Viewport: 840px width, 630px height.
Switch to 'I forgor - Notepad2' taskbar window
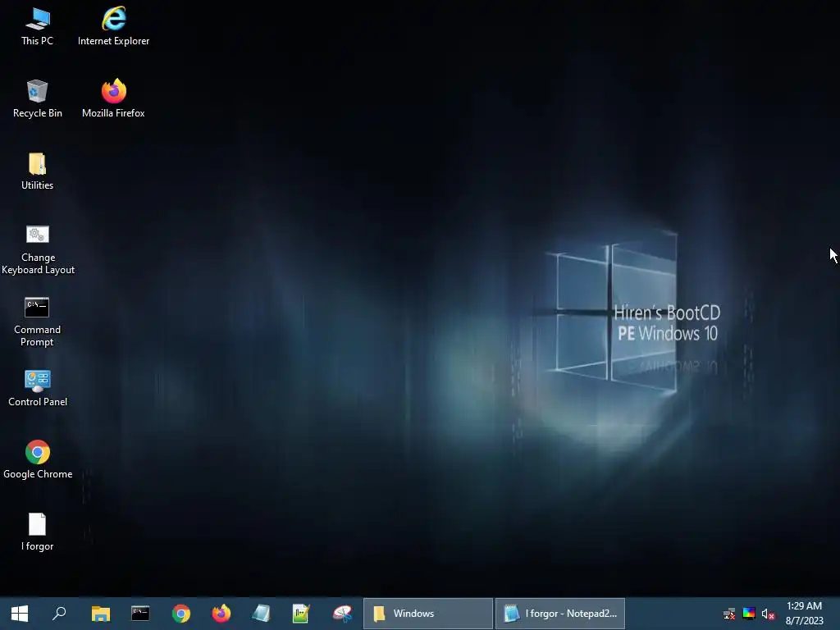[560, 614]
